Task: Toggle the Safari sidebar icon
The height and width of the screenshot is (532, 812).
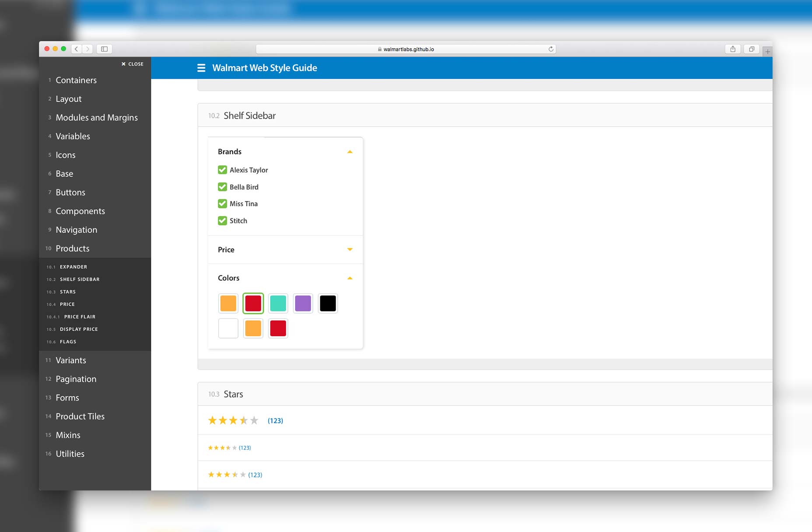Action: tap(104, 49)
